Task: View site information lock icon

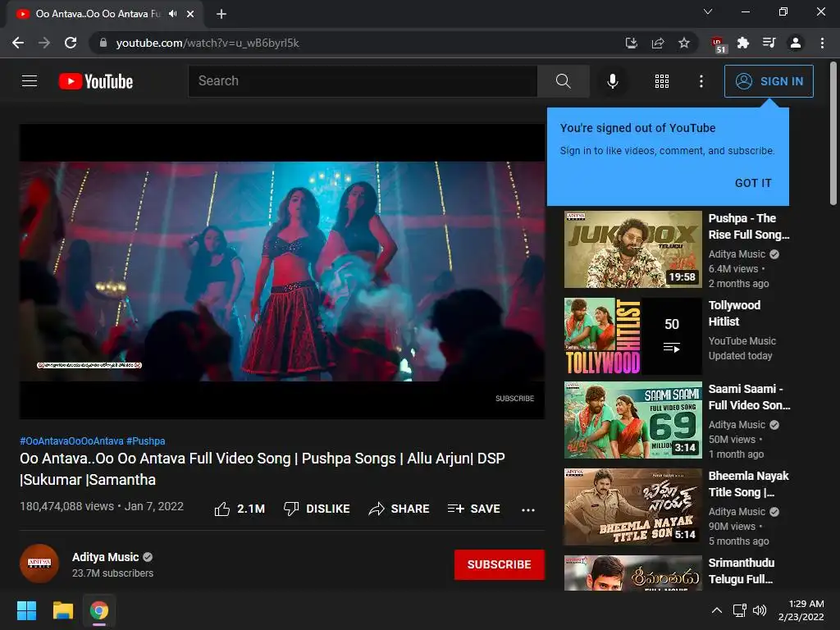Action: pyautogui.click(x=103, y=43)
